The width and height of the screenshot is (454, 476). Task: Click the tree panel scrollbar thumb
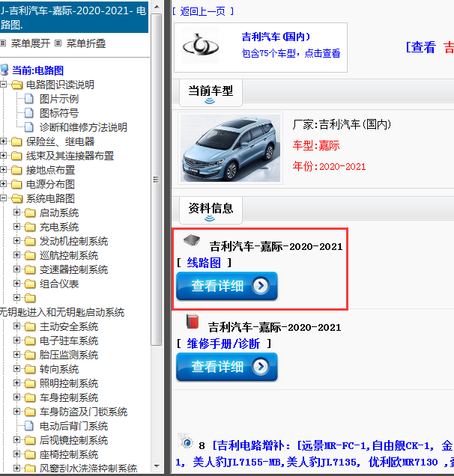157,179
